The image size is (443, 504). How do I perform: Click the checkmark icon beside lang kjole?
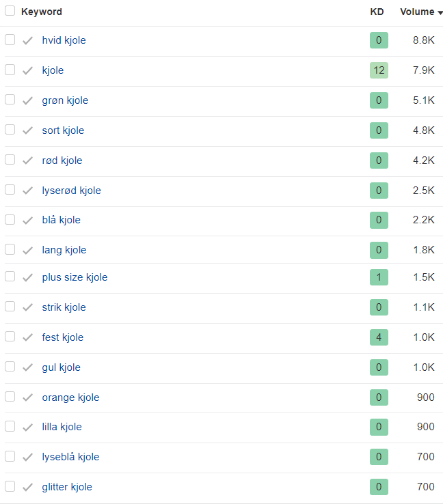27,250
